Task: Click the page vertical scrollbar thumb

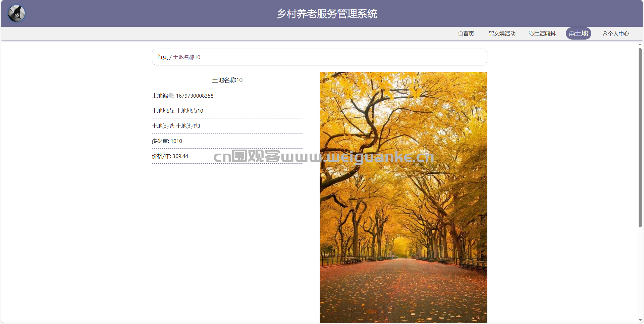Action: tap(640, 138)
